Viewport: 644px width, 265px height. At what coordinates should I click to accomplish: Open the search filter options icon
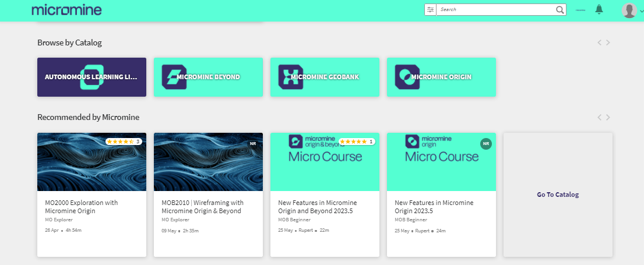[430, 10]
